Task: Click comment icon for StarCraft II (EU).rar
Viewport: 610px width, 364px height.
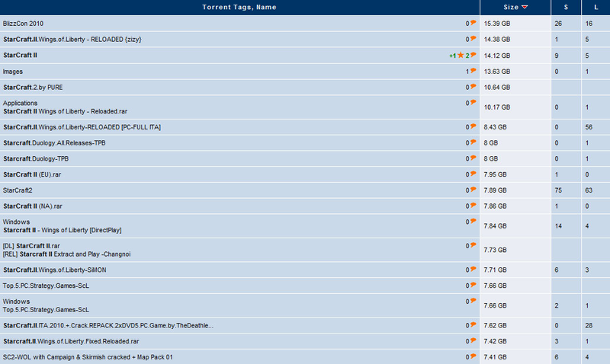Action: click(473, 174)
